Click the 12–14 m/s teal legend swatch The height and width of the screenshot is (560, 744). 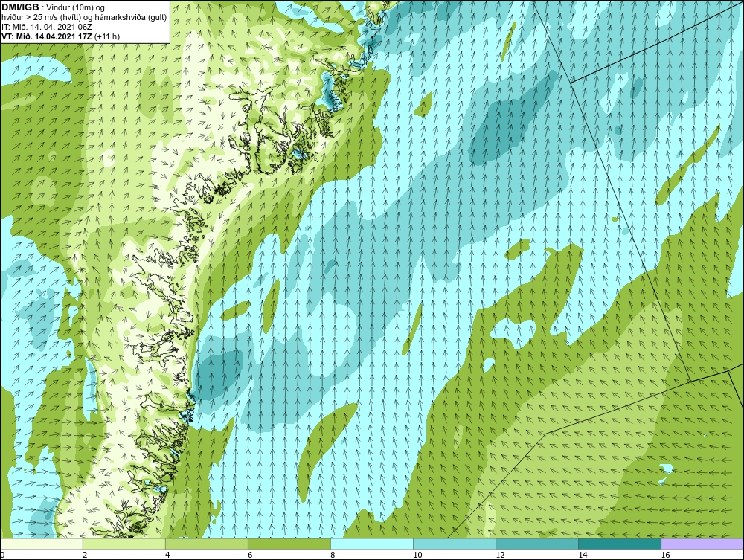pyautogui.click(x=537, y=544)
